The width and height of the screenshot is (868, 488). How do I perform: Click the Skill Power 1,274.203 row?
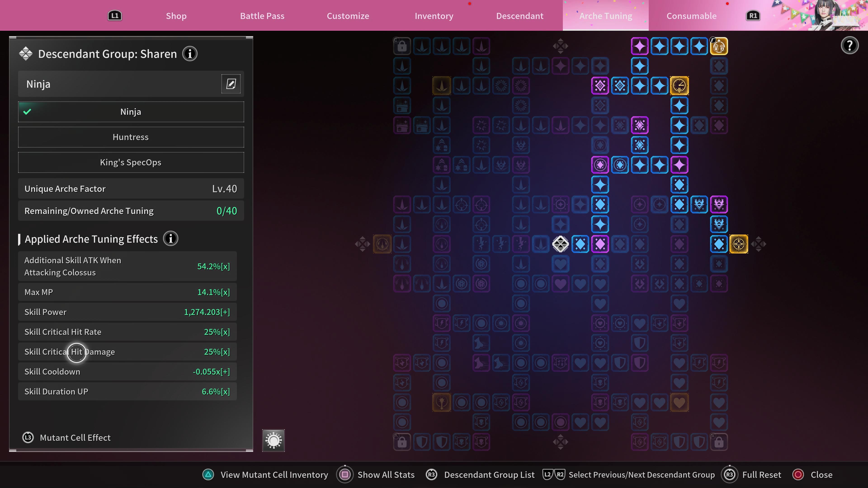(127, 312)
